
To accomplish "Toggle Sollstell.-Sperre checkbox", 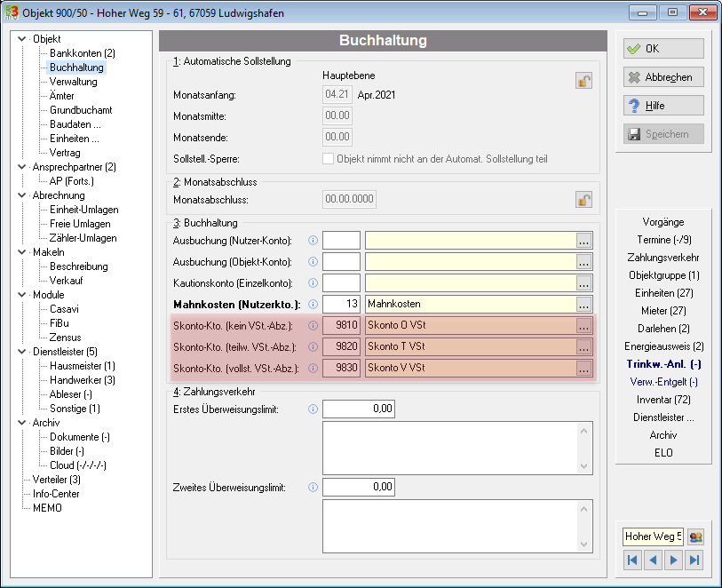I will [x=328, y=159].
